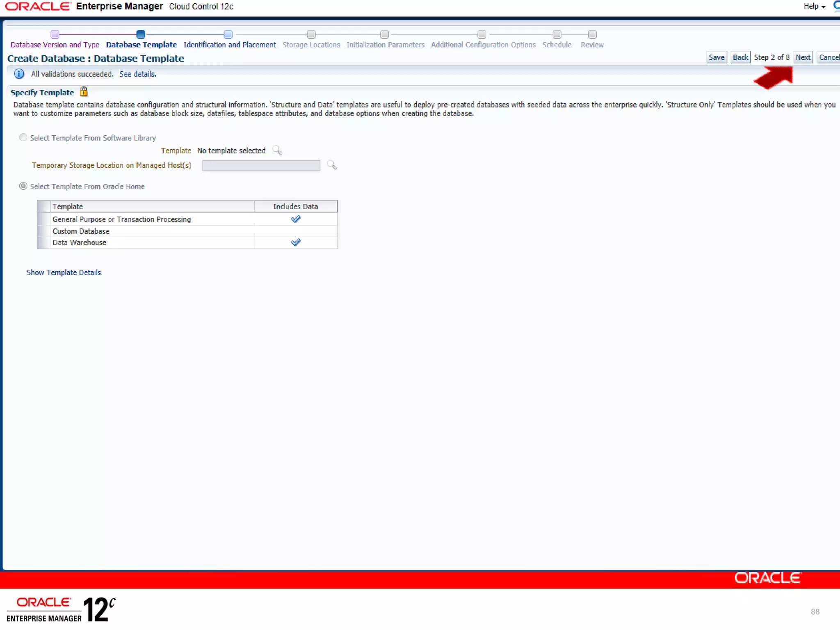Click the Temporary Storage Location input field
This screenshot has height=630, width=840.
(261, 165)
